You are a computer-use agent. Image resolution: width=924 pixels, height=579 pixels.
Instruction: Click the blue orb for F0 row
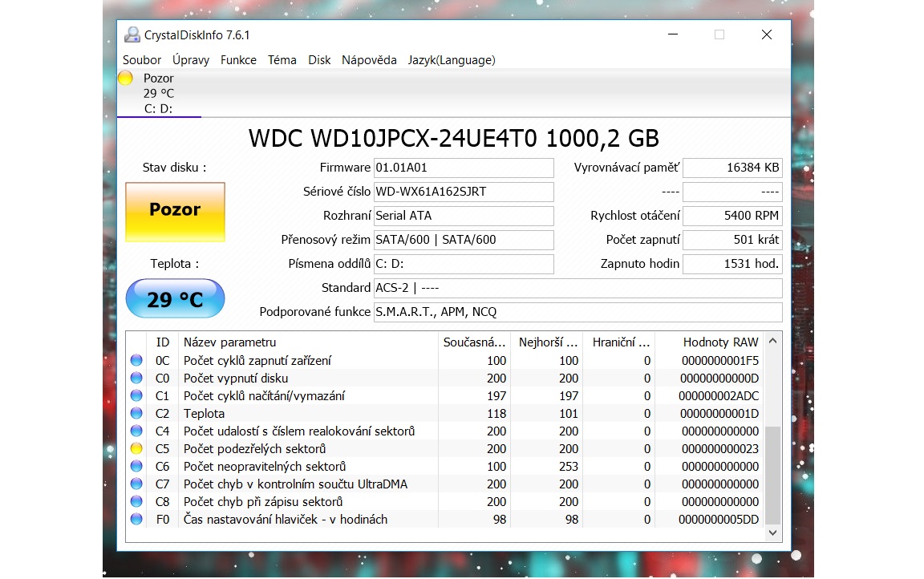[136, 520]
